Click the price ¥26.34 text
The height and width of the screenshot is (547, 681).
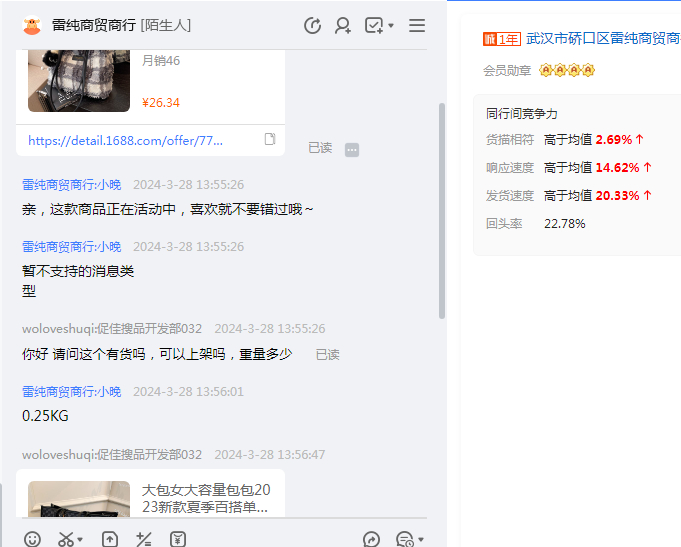click(161, 103)
